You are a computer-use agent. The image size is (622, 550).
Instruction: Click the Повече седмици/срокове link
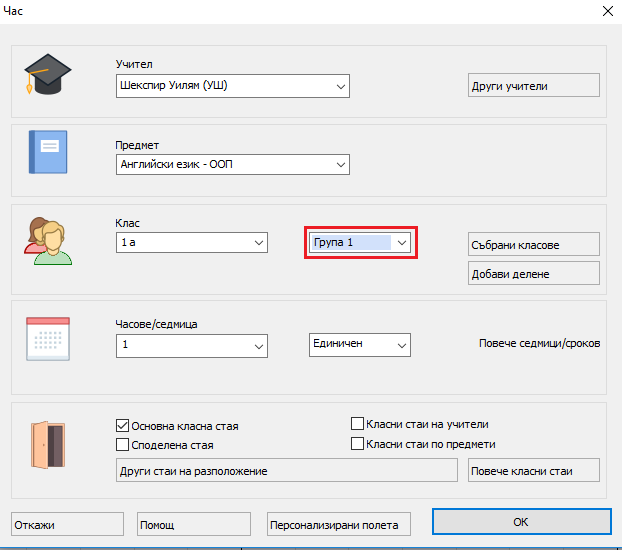pyautogui.click(x=540, y=344)
